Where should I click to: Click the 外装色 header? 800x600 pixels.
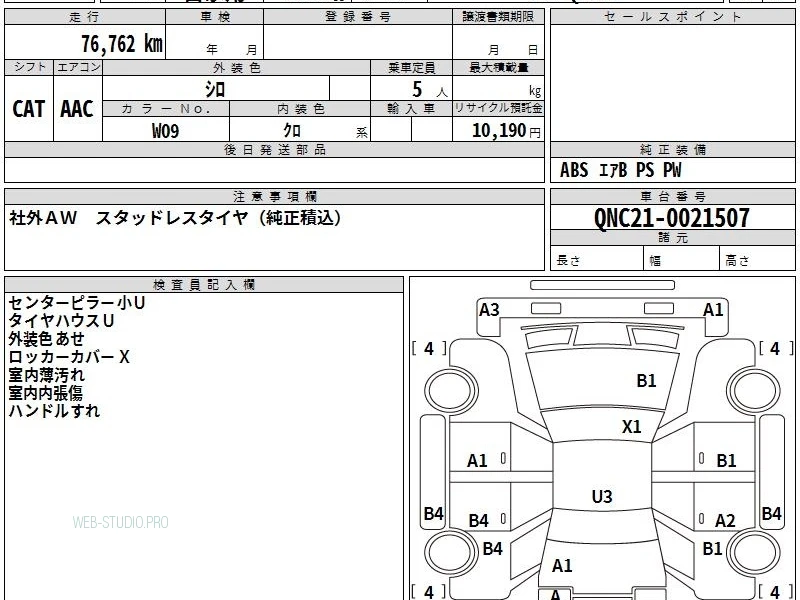coord(236,68)
